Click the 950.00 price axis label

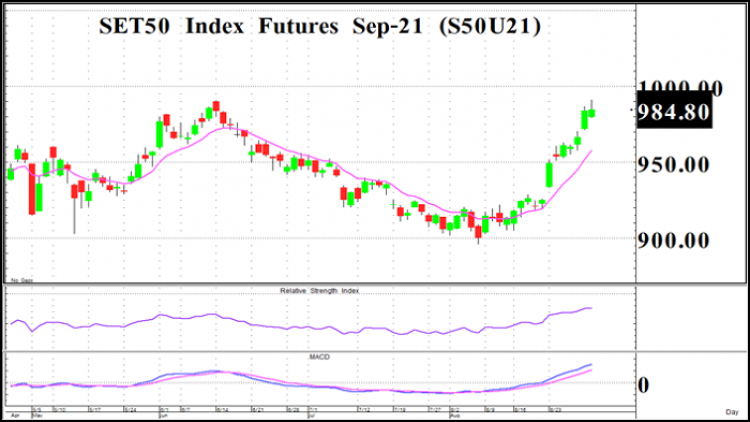click(673, 165)
